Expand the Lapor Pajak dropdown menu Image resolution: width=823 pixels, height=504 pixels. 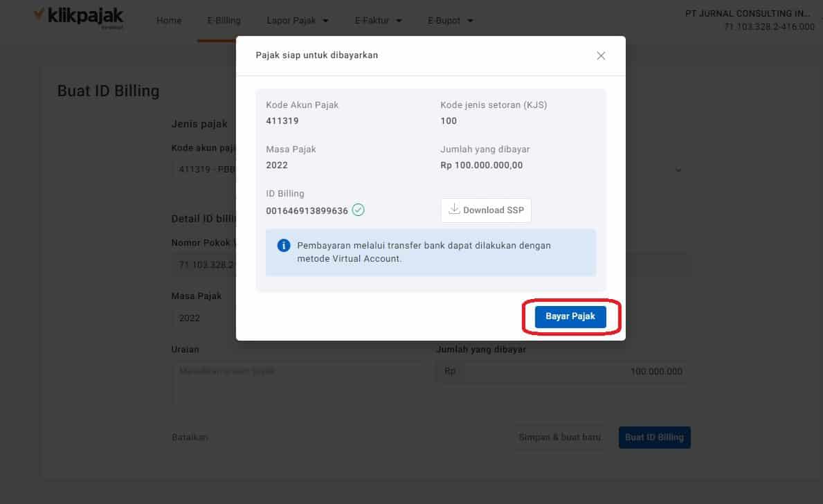pyautogui.click(x=298, y=21)
